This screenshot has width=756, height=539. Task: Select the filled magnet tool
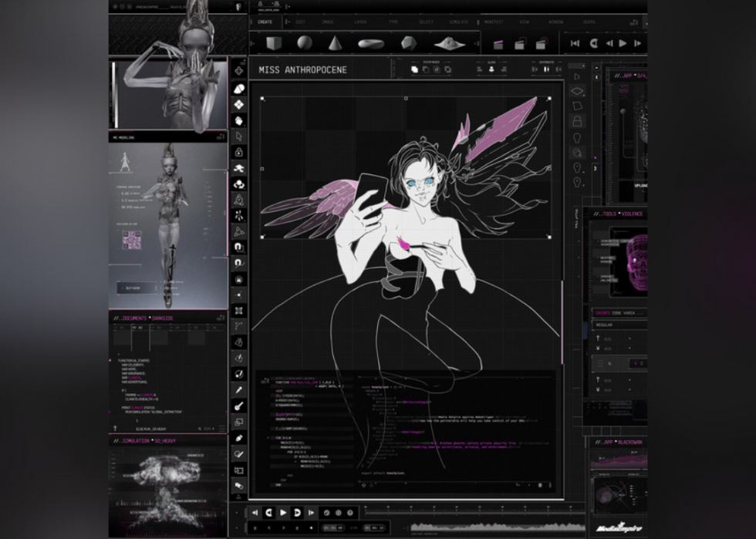(x=238, y=248)
